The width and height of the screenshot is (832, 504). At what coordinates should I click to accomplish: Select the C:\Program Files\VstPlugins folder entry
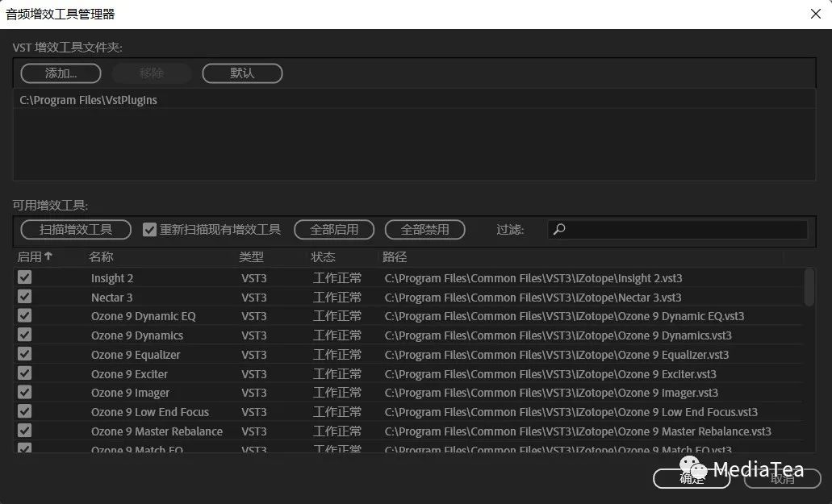pos(88,100)
